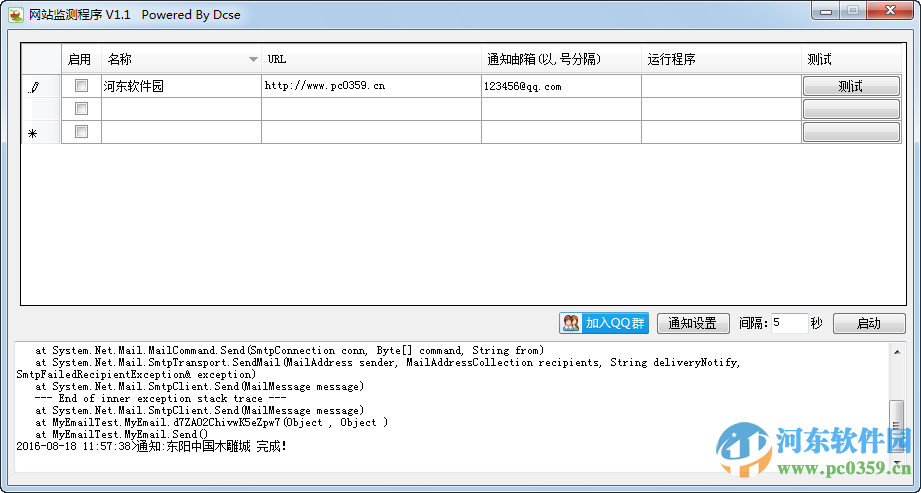Open the 名称 column sort dropdown arrow
Image resolution: width=921 pixels, height=493 pixels.
[253, 59]
